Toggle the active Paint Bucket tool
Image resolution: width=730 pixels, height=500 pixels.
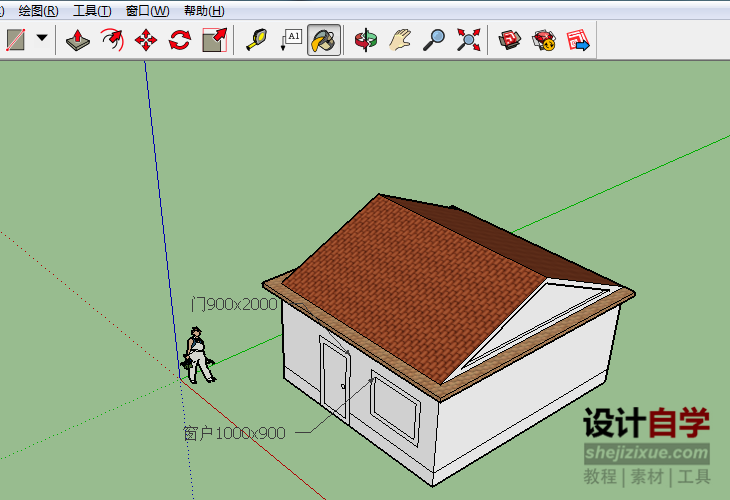tap(324, 40)
